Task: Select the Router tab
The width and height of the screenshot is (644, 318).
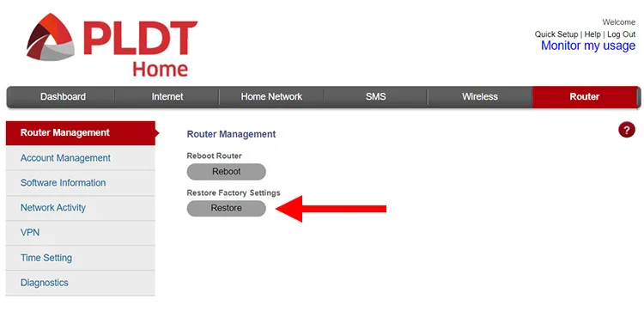Action: point(585,97)
